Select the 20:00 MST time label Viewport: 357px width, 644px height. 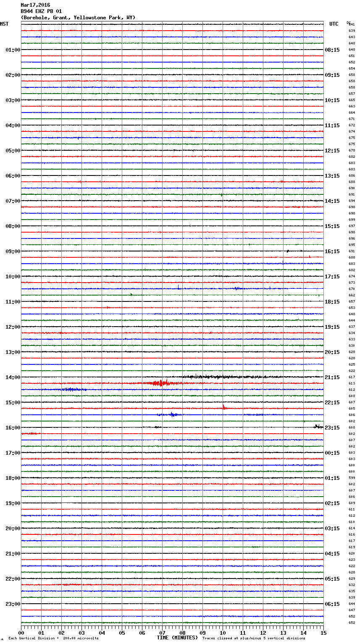click(x=13, y=529)
